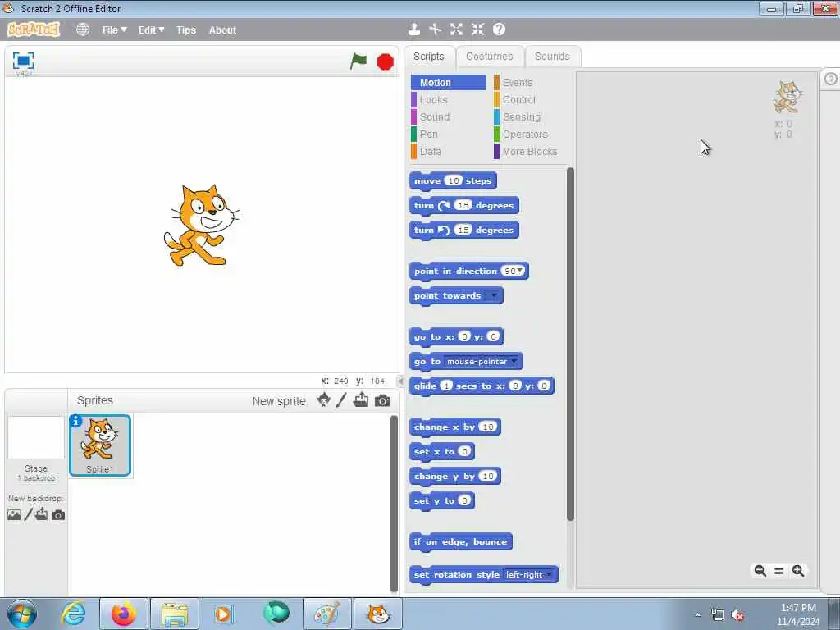Click the muted volume tray icon

pyautogui.click(x=738, y=615)
